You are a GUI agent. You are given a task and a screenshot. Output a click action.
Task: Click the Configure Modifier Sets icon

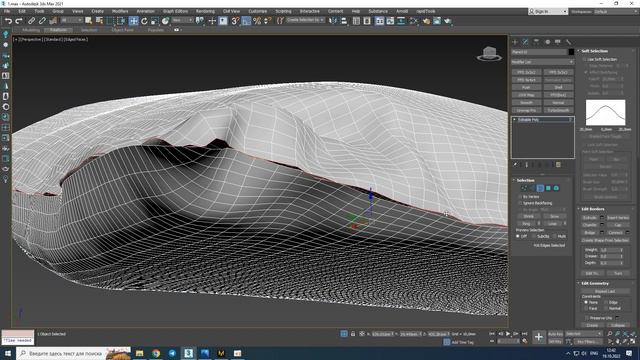(x=558, y=164)
